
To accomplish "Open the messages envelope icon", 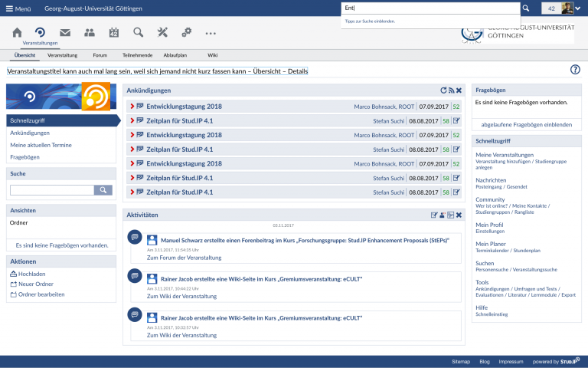I will pyautogui.click(x=65, y=32).
